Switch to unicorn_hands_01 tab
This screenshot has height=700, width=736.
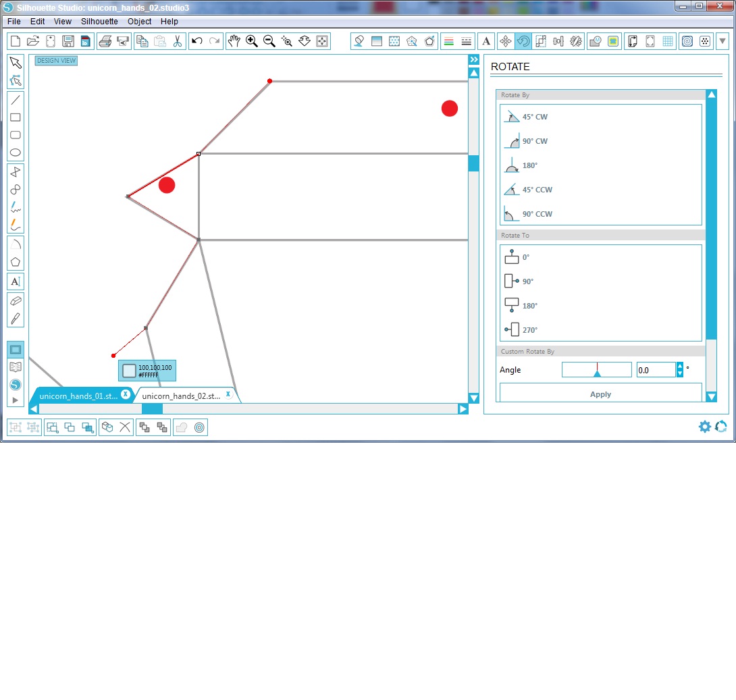(x=78, y=396)
